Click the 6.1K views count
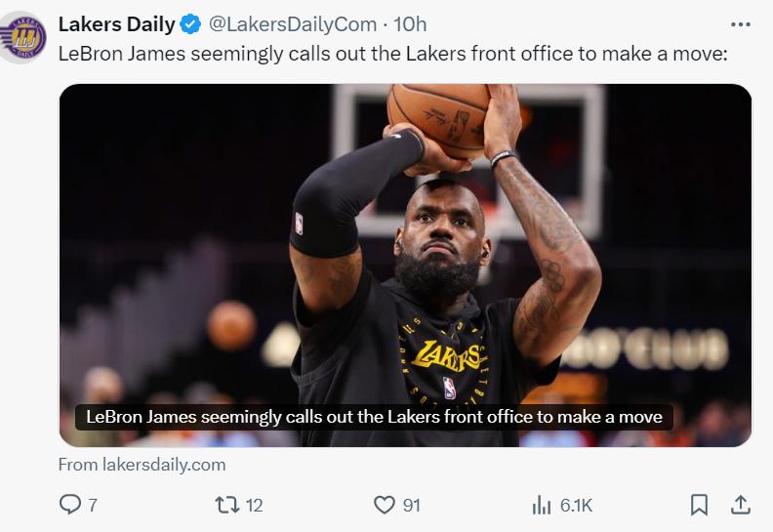Viewport: 773px width, 532px height. pyautogui.click(x=576, y=505)
